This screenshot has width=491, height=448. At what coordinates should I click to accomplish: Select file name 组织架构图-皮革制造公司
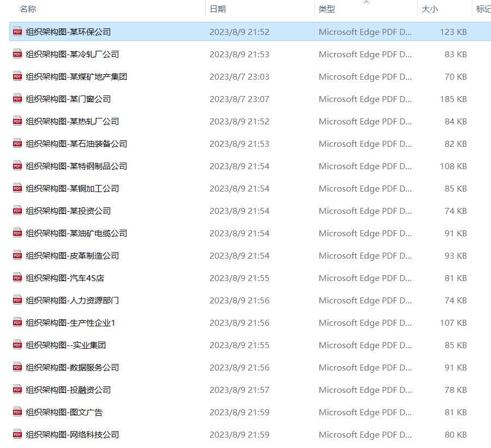click(x=73, y=255)
